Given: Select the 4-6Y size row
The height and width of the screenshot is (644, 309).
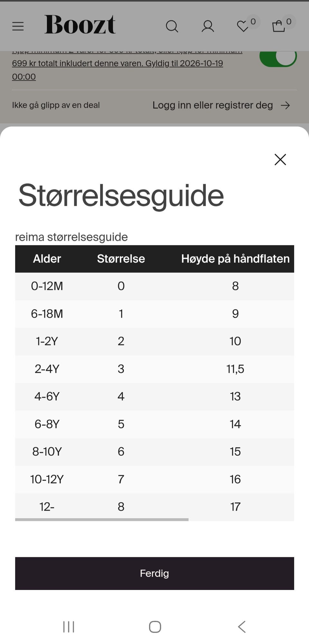Looking at the screenshot, I should pyautogui.click(x=154, y=396).
